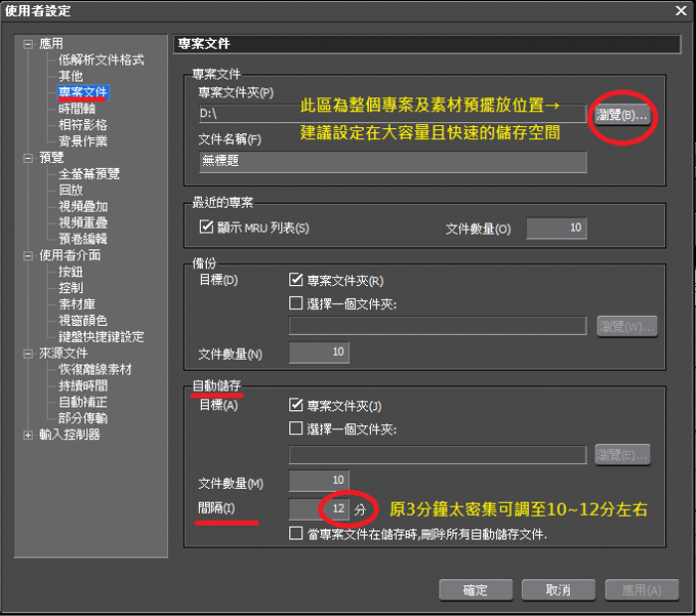
Task: Click the 文件數量(N) backup count field
Action: (x=319, y=353)
